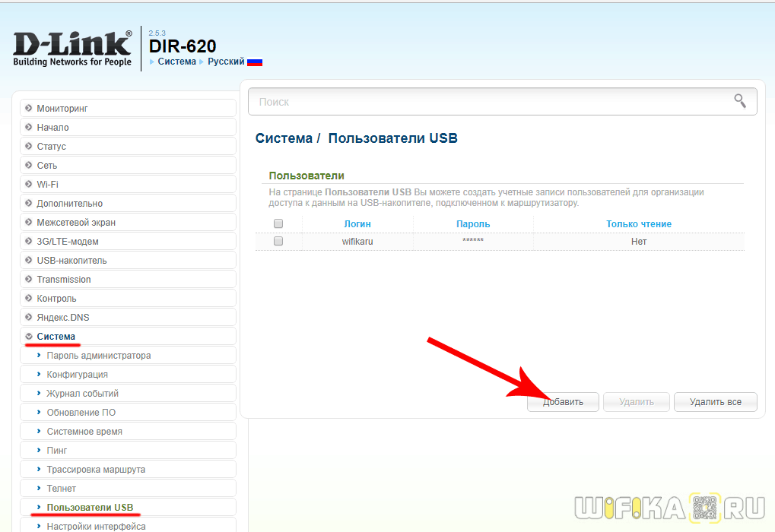Viewport: 775px width, 532px height.
Task: Click the masked password cell
Action: click(x=473, y=241)
